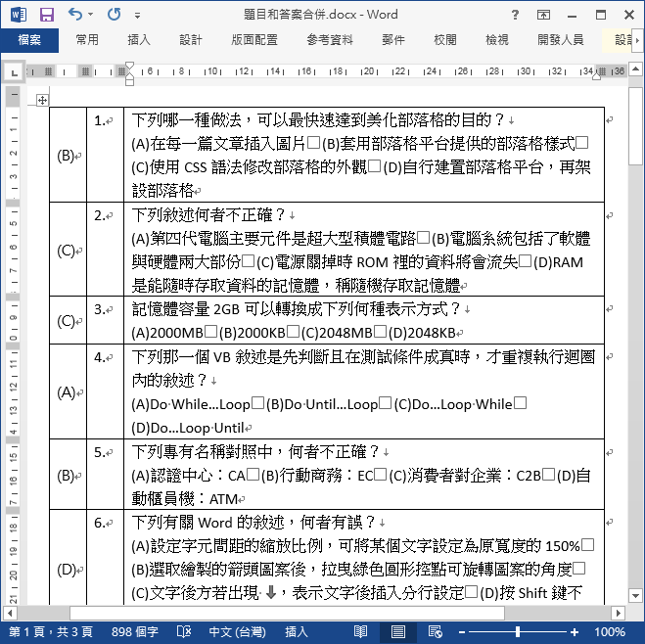This screenshot has width=645, height=644.
Task: Click vertical scrollbar up arrow
Action: coord(635,69)
